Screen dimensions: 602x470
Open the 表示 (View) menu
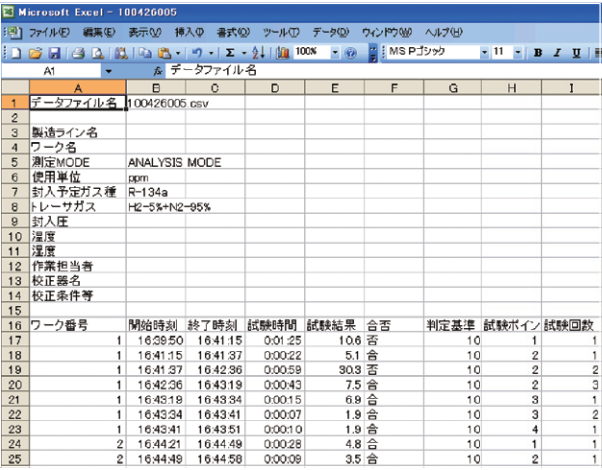tap(145, 33)
